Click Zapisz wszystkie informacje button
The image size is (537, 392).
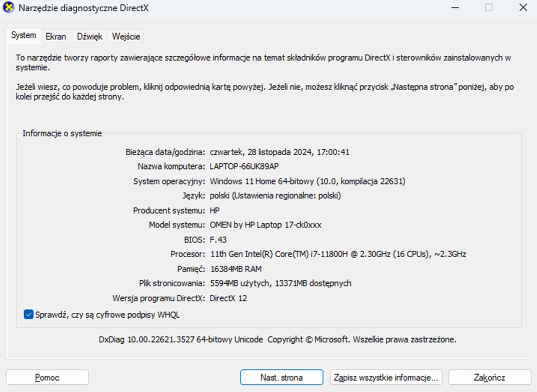coord(386,377)
